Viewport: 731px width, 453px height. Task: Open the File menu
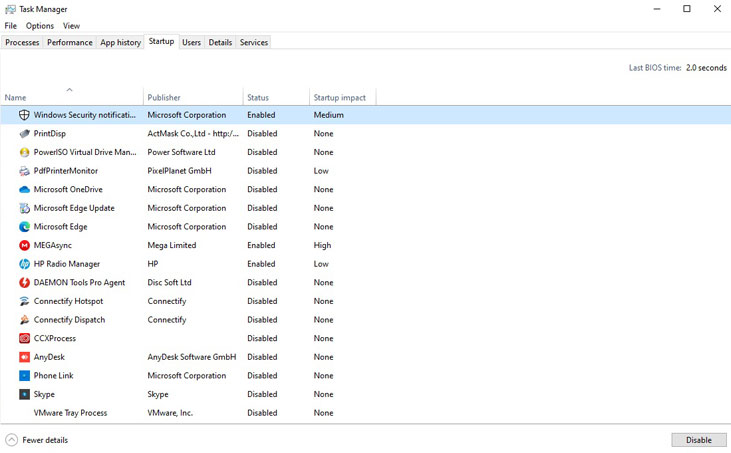click(10, 26)
